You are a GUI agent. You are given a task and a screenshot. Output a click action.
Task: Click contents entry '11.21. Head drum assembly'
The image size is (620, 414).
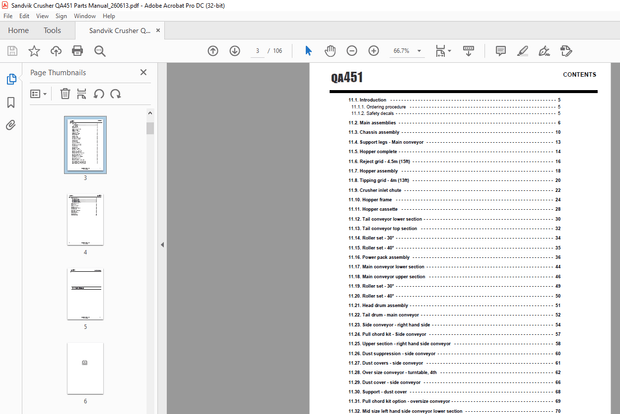(454, 305)
